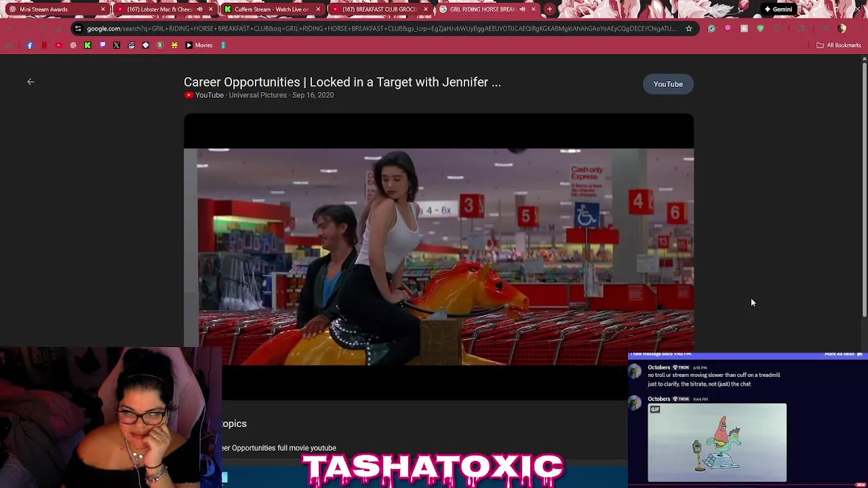Open the ChatGPT bookmark icon
868x488 pixels.
(73, 45)
